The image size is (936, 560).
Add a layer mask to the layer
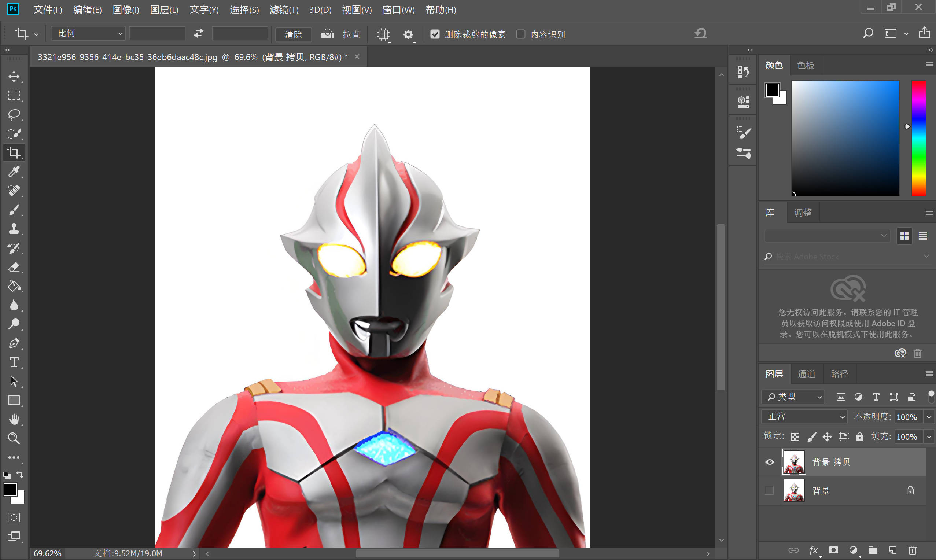pos(833,550)
